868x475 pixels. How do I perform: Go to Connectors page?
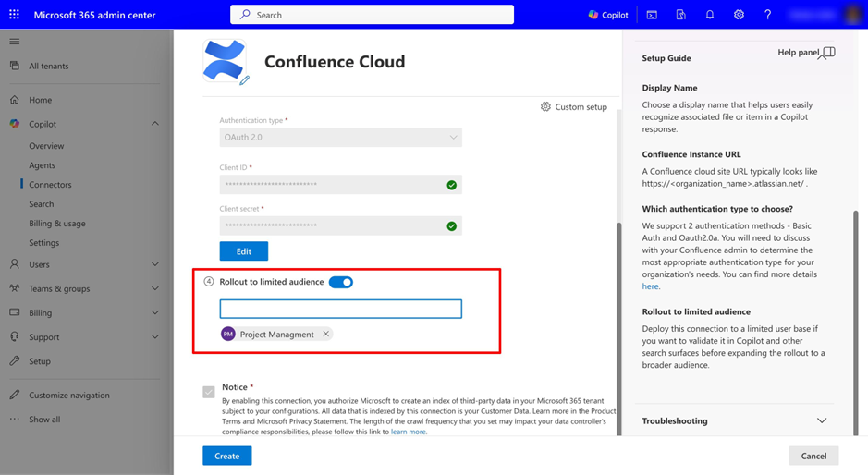[x=50, y=184]
